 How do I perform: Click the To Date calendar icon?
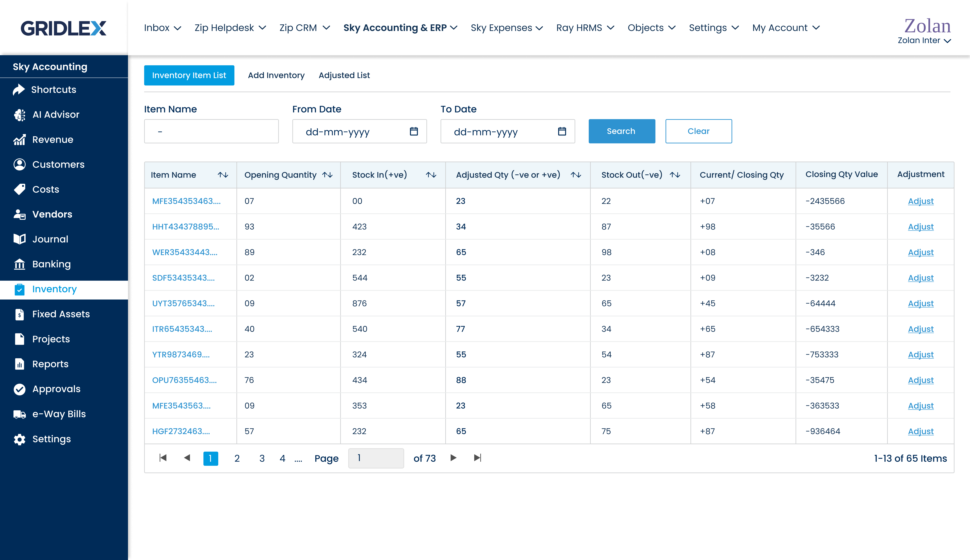[x=562, y=132]
